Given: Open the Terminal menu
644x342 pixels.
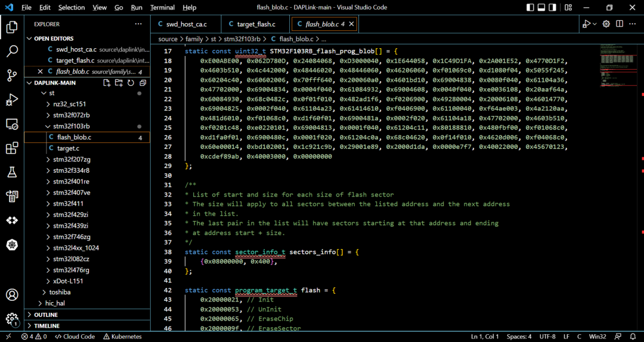Looking at the screenshot, I should pos(162,7).
